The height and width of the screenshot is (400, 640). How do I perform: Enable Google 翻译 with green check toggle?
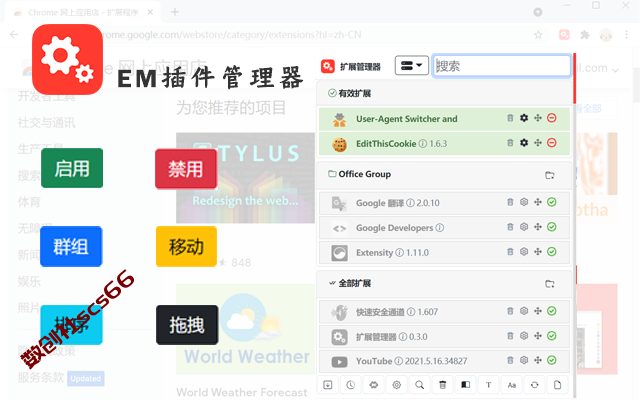click(552, 202)
